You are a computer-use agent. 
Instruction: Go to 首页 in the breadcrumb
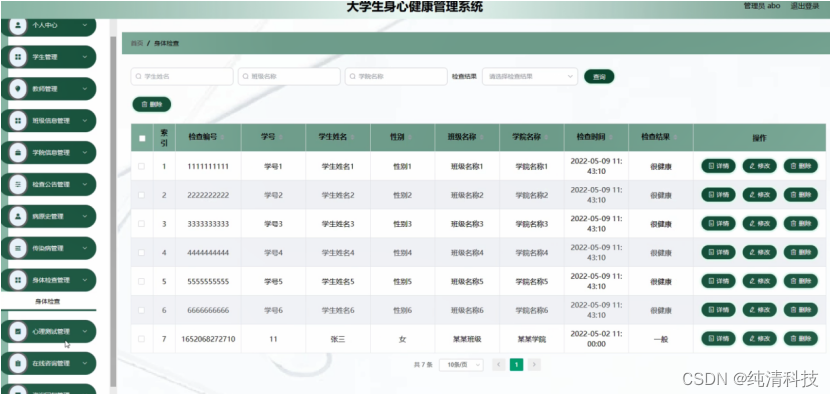click(x=137, y=43)
